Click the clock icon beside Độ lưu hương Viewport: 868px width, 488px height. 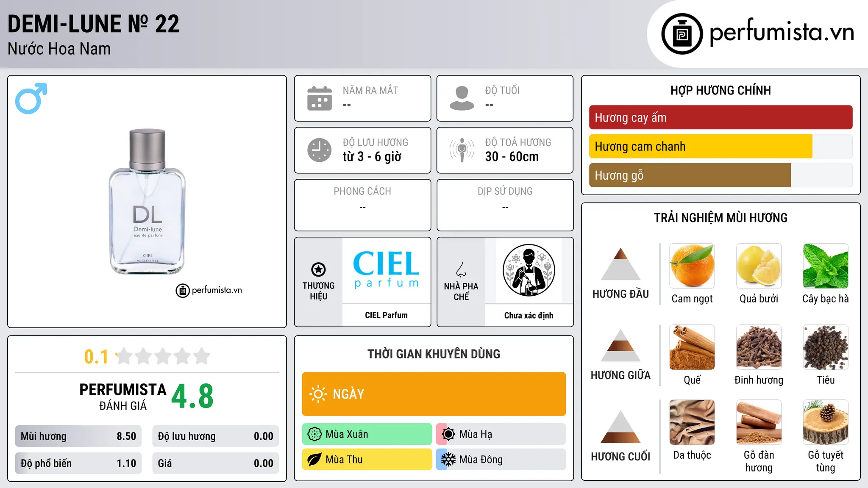click(x=320, y=150)
